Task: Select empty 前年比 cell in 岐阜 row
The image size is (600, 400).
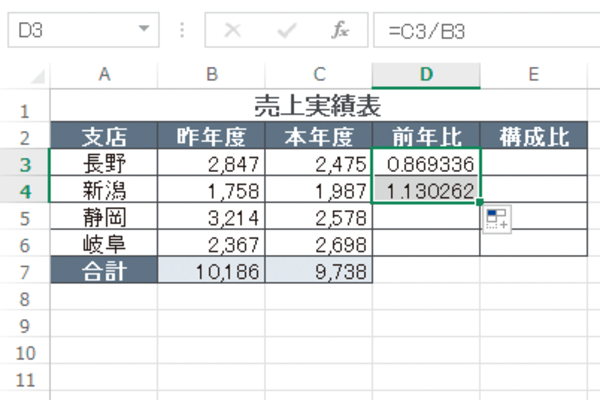Action: click(x=426, y=243)
